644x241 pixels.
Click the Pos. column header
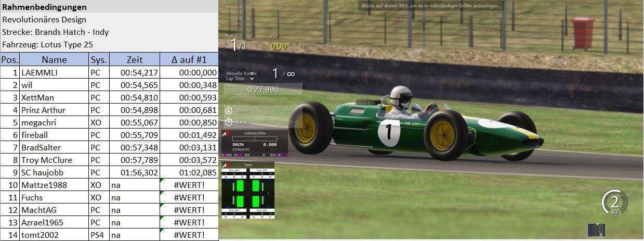pos(10,59)
